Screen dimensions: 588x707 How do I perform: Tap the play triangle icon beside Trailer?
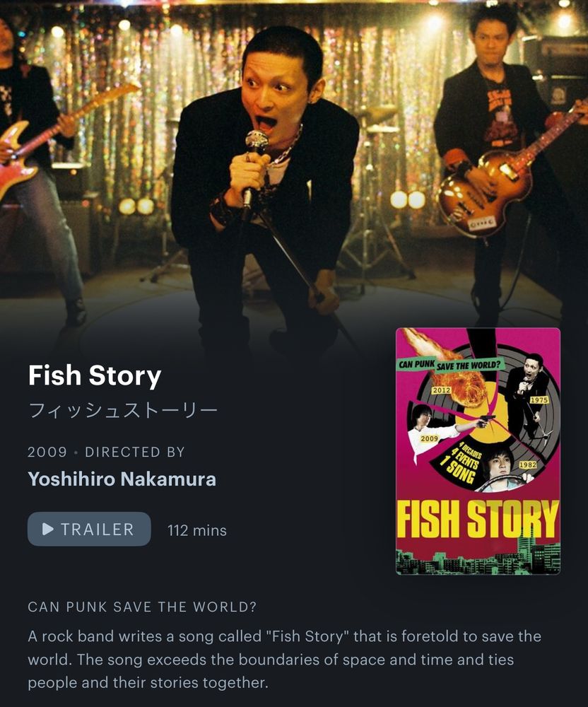coord(48,529)
